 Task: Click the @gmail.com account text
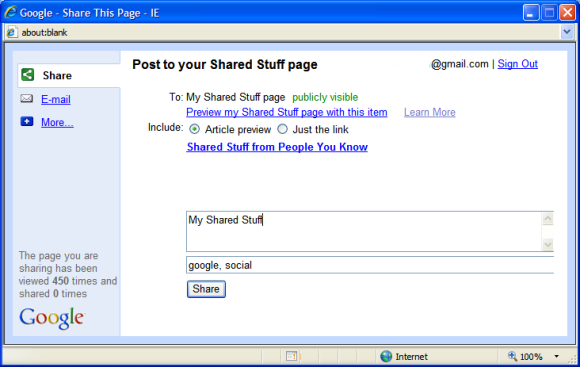460,64
